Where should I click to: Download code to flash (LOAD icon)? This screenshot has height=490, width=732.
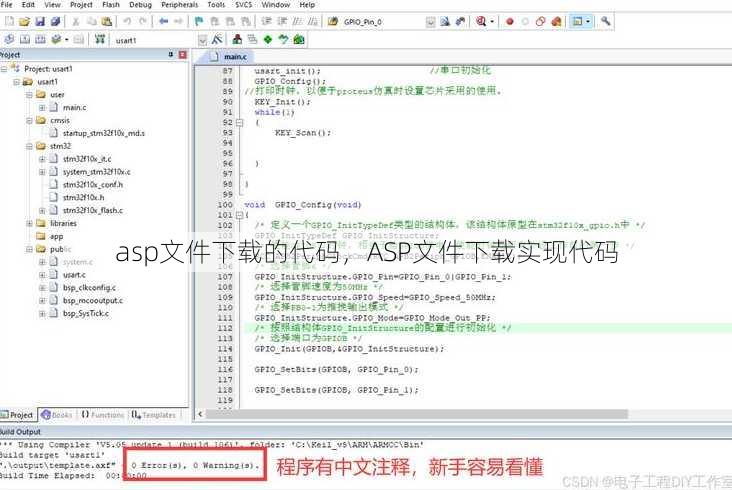(99, 40)
